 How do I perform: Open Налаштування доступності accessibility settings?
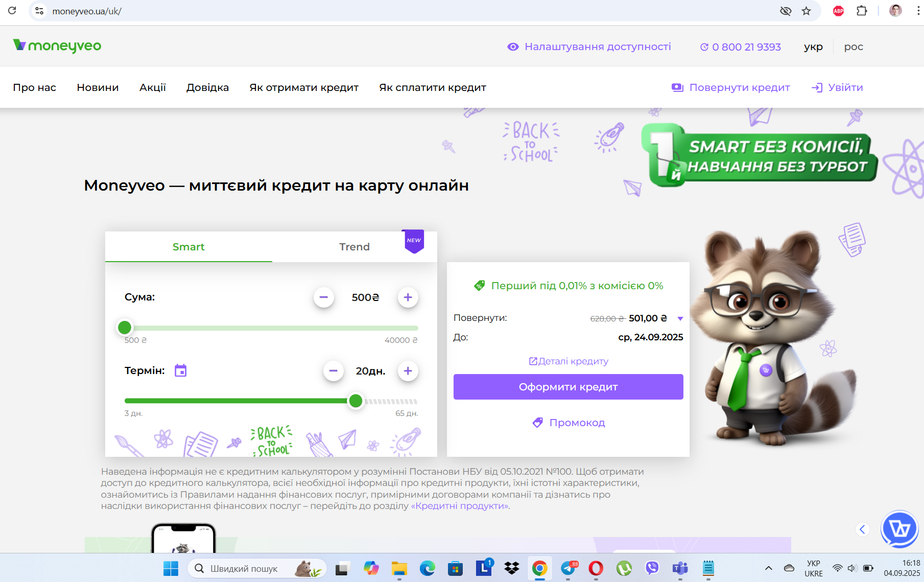pos(589,46)
